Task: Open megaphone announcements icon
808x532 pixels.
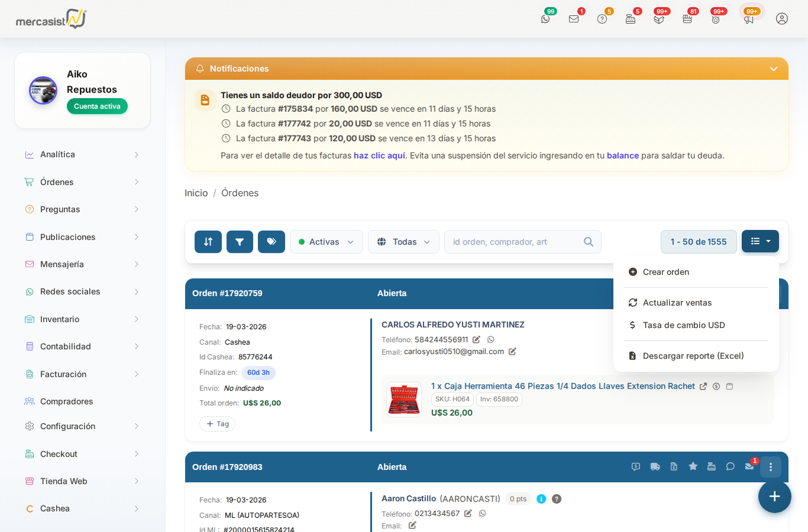Action: click(x=749, y=19)
